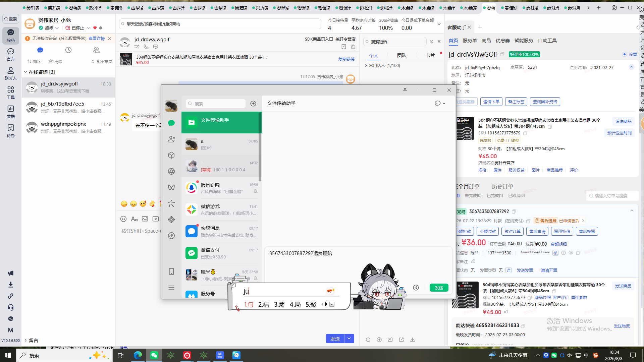
Task: Switch to the 服务单 tab
Action: [x=470, y=41]
